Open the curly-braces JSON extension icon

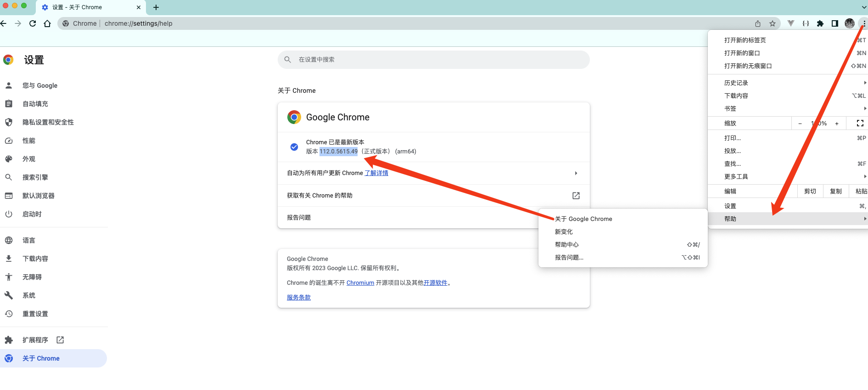[806, 23]
